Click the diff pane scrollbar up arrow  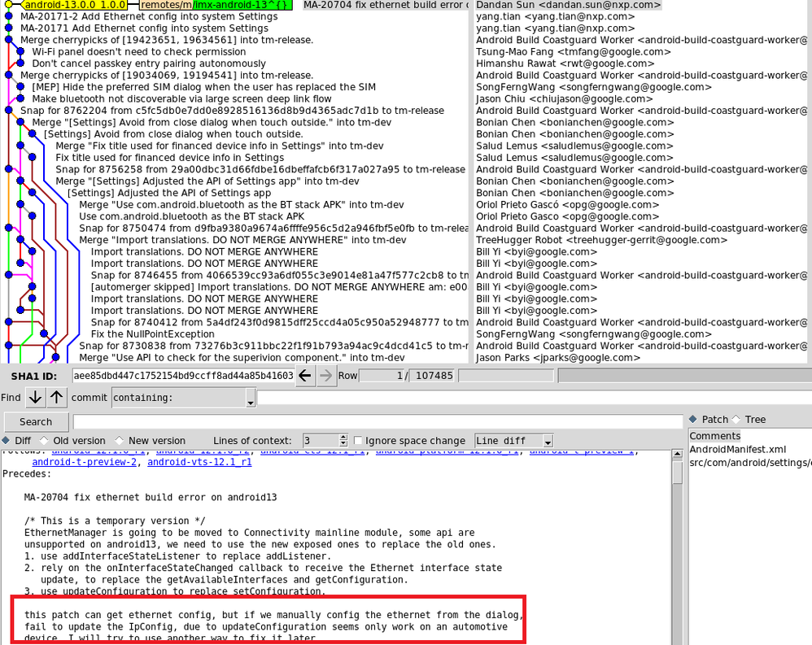[677, 455]
